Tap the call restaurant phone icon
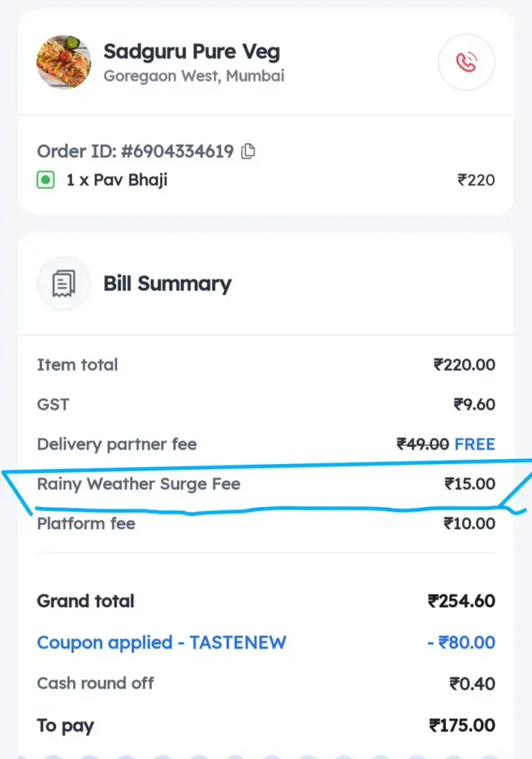Viewport: 532px width, 759px height. (x=466, y=63)
